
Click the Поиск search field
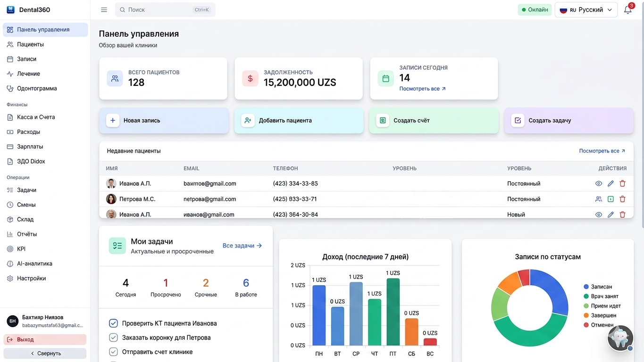165,10
